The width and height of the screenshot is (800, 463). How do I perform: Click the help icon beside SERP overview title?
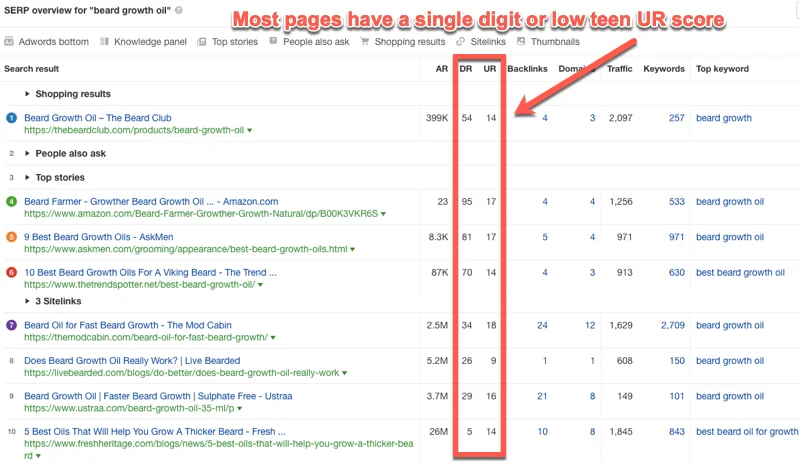coord(178,10)
